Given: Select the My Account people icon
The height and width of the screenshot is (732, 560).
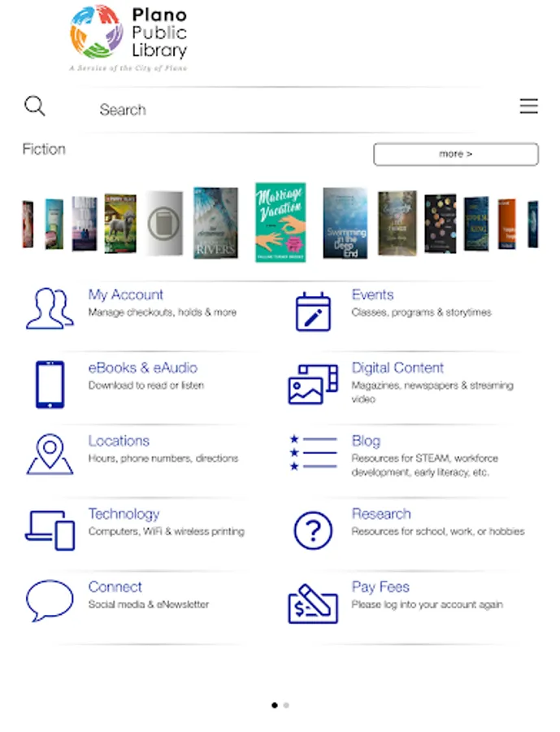Looking at the screenshot, I should 50,308.
